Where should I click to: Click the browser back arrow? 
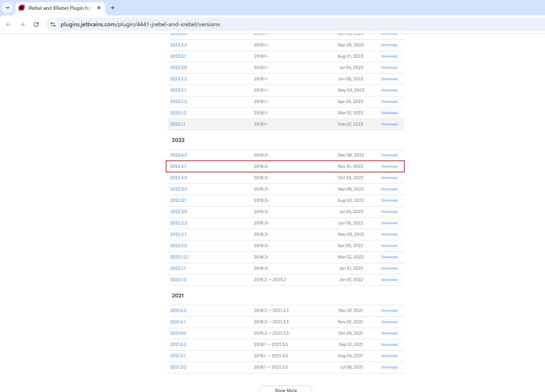pos(9,25)
